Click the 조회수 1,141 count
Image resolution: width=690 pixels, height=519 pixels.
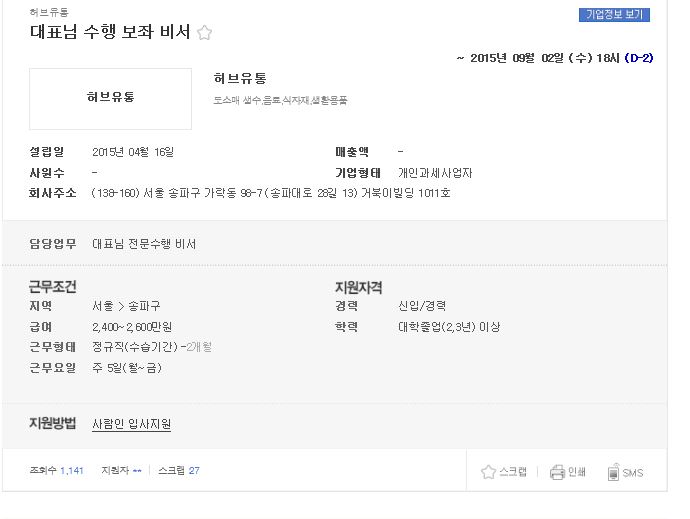coord(56,471)
